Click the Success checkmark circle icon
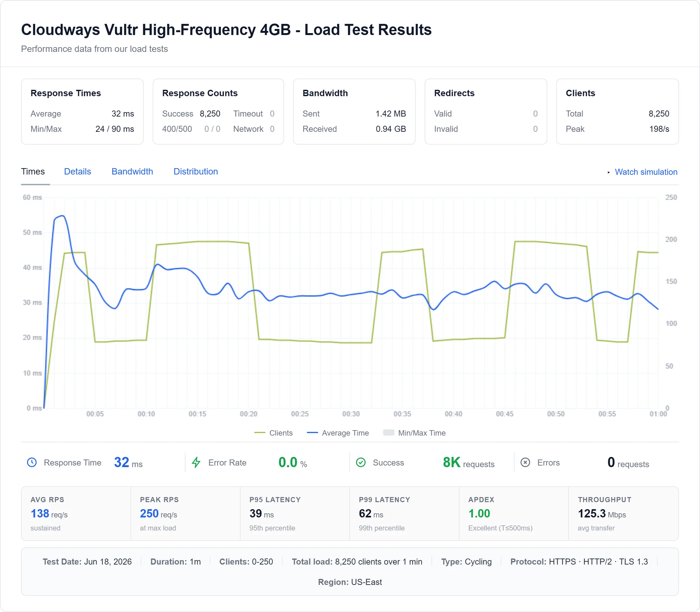 click(361, 462)
